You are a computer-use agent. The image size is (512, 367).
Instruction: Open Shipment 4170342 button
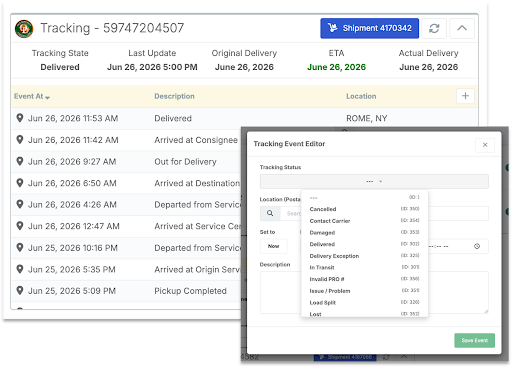[x=369, y=28]
